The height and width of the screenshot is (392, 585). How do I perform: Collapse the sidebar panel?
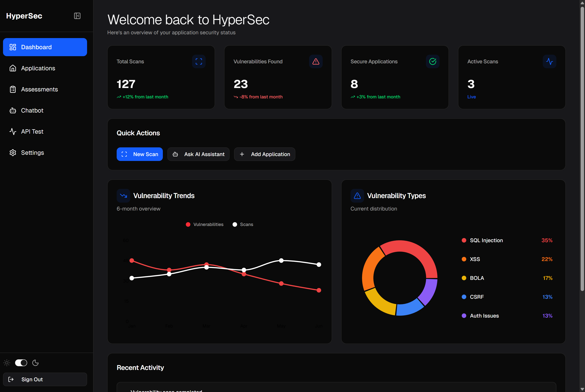click(77, 16)
